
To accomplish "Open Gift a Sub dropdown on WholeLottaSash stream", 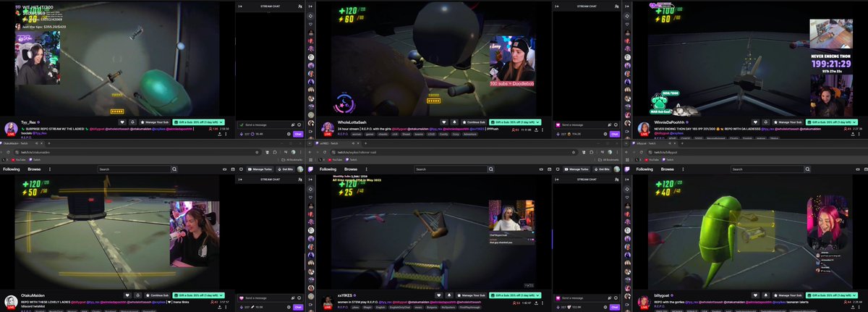I will [515, 122].
